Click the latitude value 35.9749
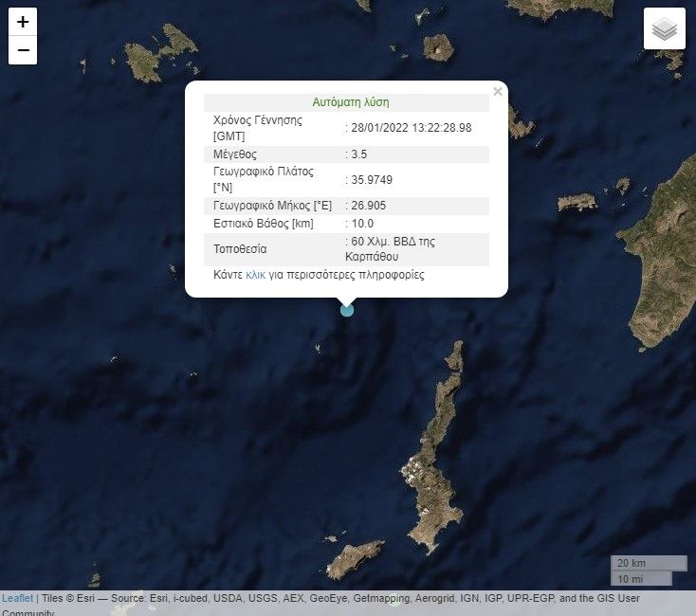696x616 pixels. (x=372, y=180)
